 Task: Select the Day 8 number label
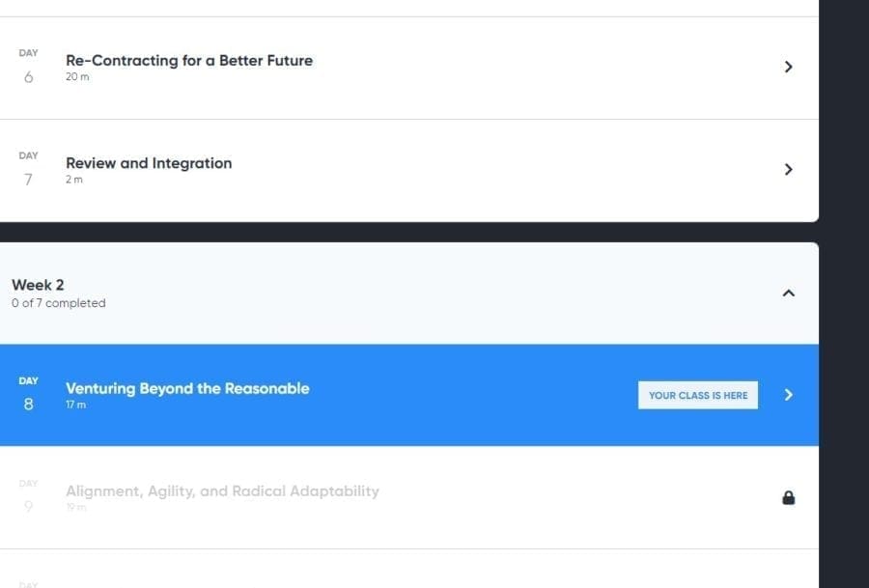tap(28, 404)
